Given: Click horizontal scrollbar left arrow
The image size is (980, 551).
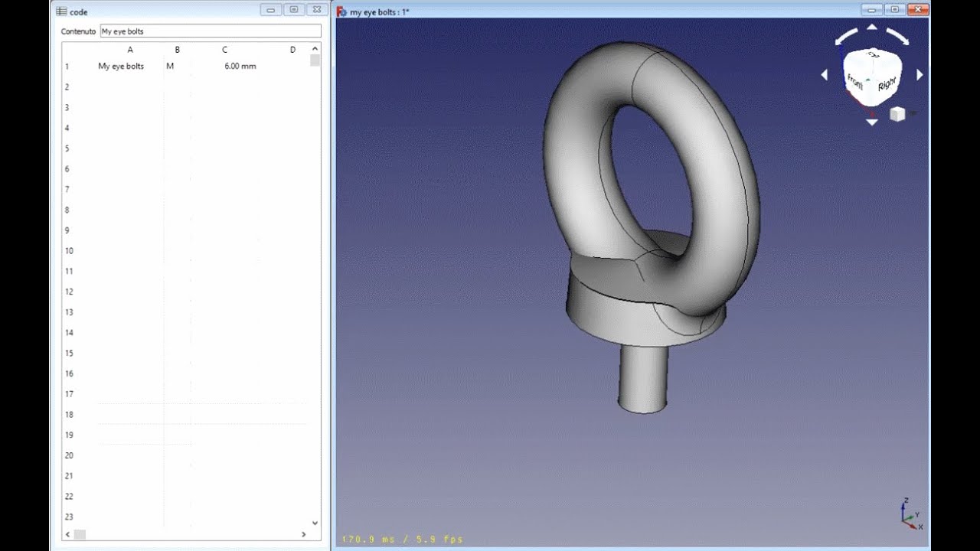Looking at the screenshot, I should tap(67, 534).
